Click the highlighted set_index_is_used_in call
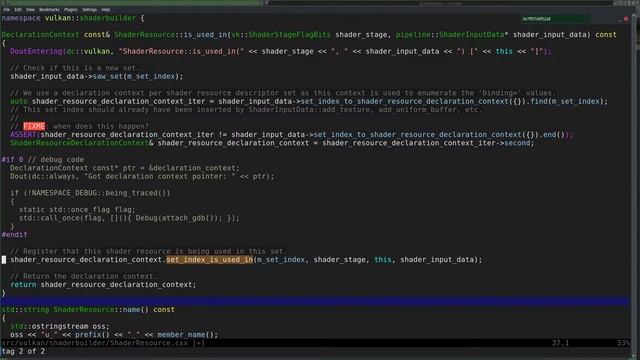 pos(209,260)
